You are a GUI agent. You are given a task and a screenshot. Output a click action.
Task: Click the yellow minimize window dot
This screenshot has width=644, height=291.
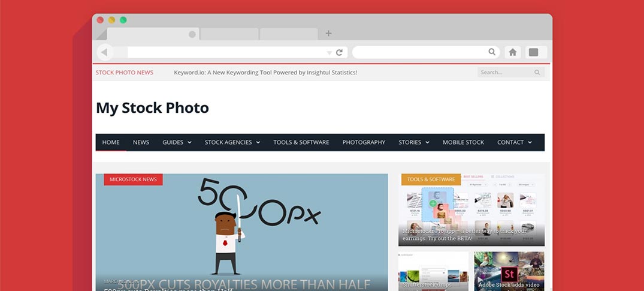pyautogui.click(x=111, y=20)
